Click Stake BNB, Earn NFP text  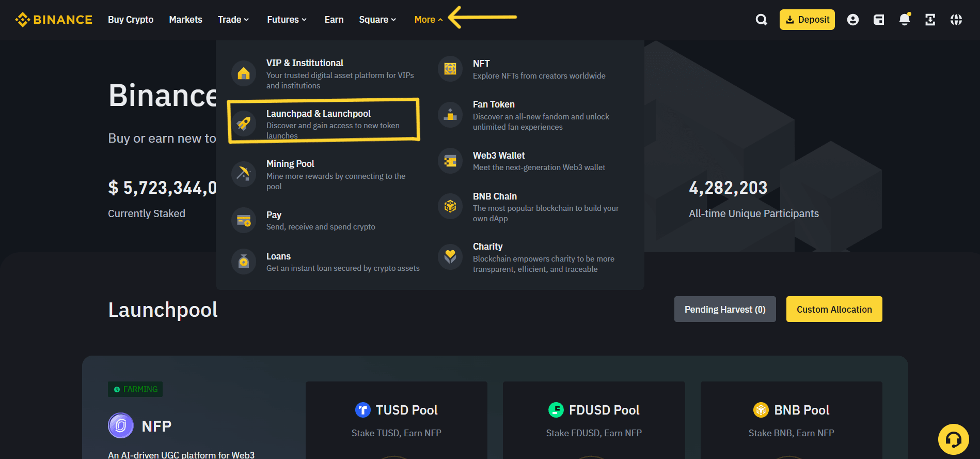pos(792,433)
